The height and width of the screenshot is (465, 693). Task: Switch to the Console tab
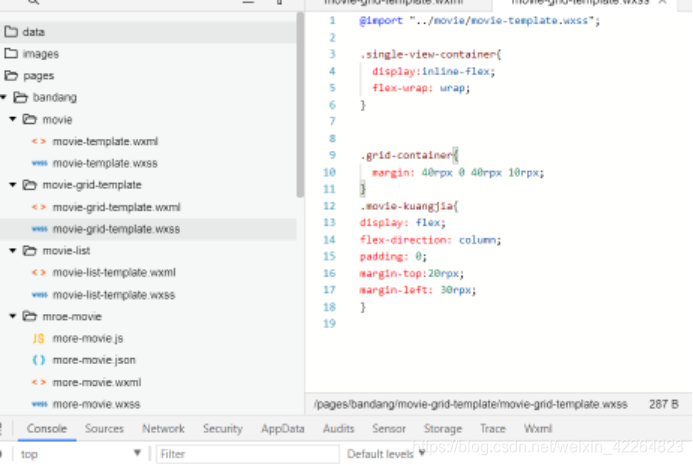(x=47, y=428)
